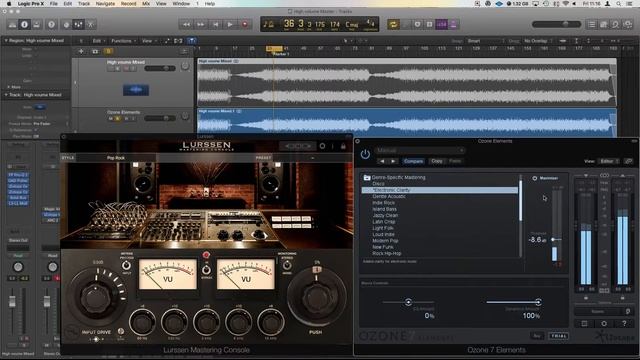Select the Modern Pop preset

[x=440, y=241]
